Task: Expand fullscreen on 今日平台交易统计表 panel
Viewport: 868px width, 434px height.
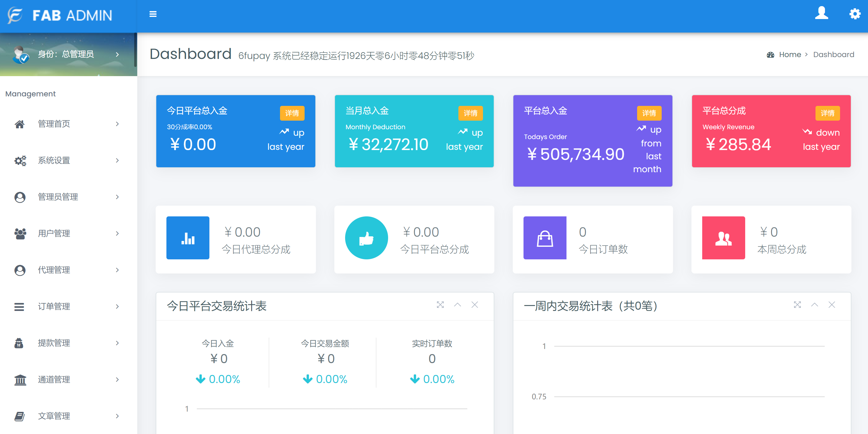Action: click(440, 304)
